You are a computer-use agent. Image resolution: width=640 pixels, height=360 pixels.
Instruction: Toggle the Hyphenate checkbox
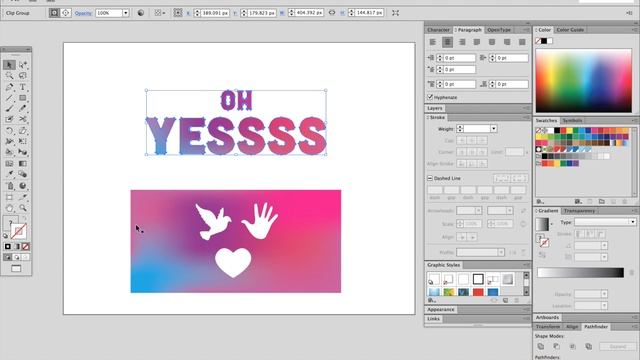pyautogui.click(x=430, y=97)
